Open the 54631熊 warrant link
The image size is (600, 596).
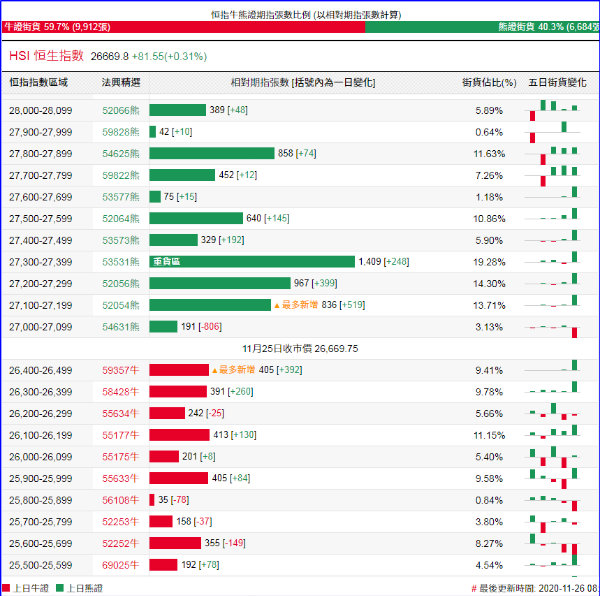coord(121,327)
